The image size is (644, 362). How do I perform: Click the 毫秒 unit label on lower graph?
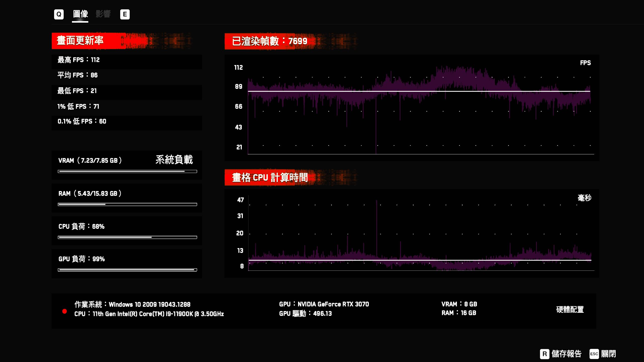coord(584,198)
